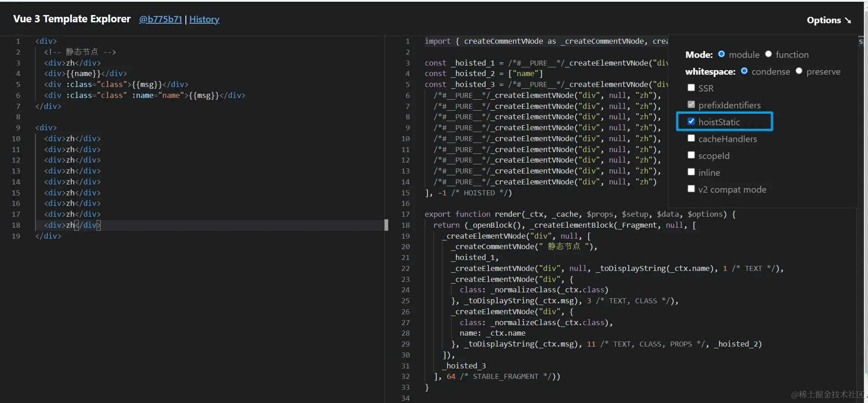The image size is (868, 403).
Task: Click the import line in output editor
Action: (546, 41)
